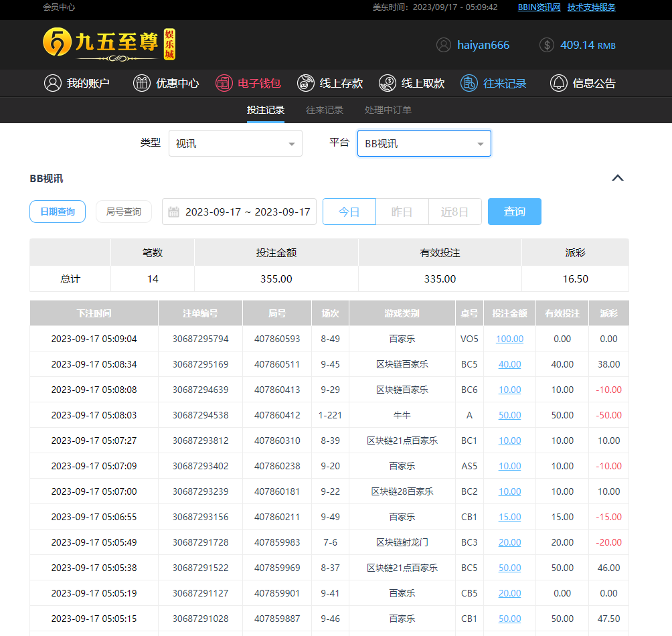
Task: Collapse the BB视讯 section chevron
Action: tap(618, 178)
